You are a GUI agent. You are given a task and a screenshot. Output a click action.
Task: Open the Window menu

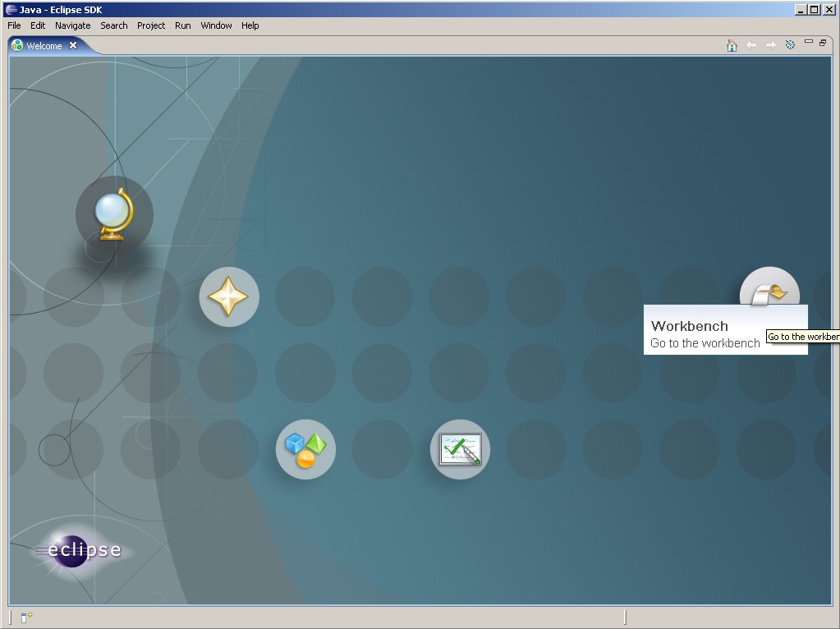(217, 25)
